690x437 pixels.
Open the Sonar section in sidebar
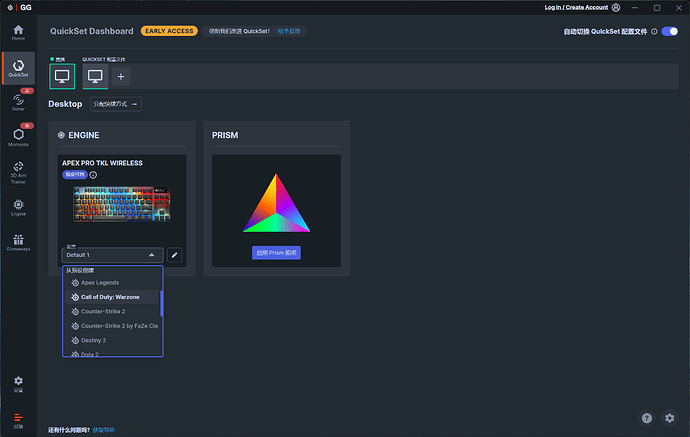click(x=18, y=100)
